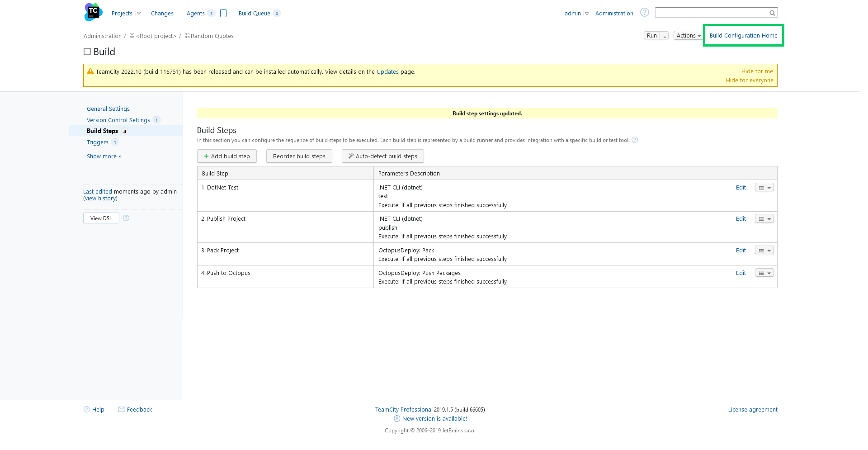The width and height of the screenshot is (868, 450).
Task: Edit the Pack Project step
Action: pos(741,251)
